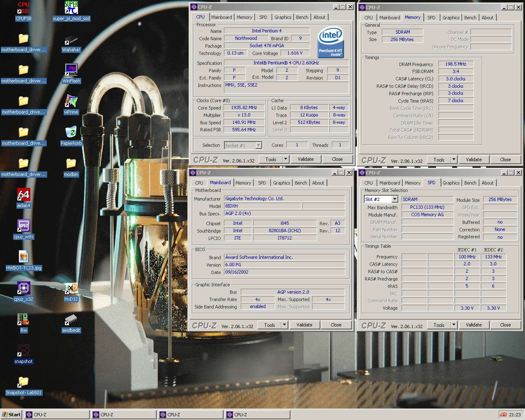Image resolution: width=525 pixels, height=420 pixels.
Task: Click JEDEC #2 frequency 133 MHz cell
Action: (494, 257)
